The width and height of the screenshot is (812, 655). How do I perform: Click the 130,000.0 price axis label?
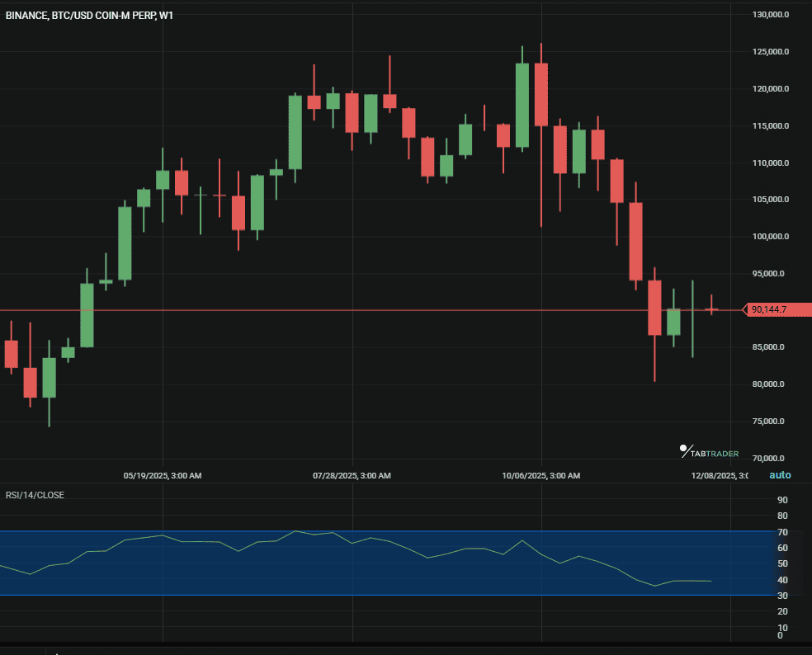(772, 15)
